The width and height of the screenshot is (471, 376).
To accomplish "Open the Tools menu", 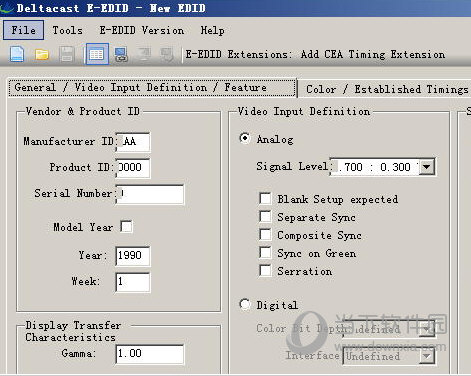I will [x=67, y=30].
